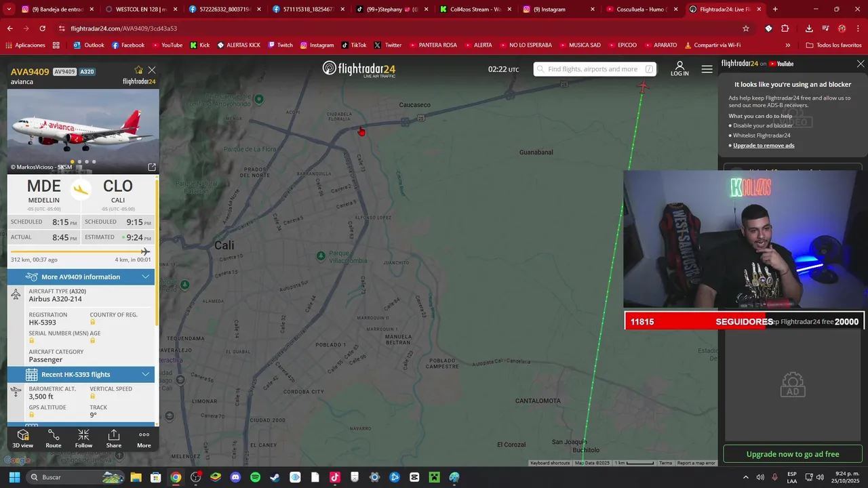Click the red aircraft icon on map
The height and width of the screenshot is (488, 868).
643,86
